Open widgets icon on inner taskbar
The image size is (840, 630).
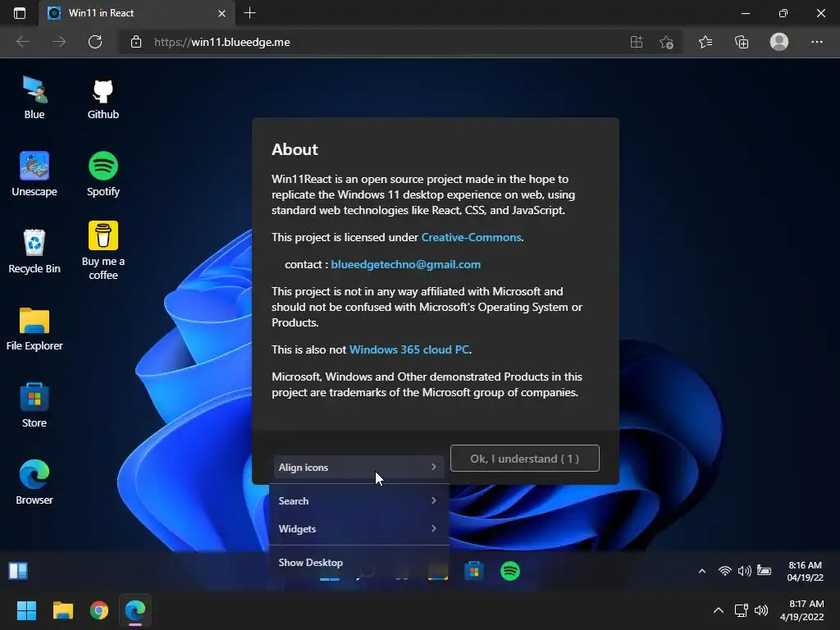coord(18,571)
